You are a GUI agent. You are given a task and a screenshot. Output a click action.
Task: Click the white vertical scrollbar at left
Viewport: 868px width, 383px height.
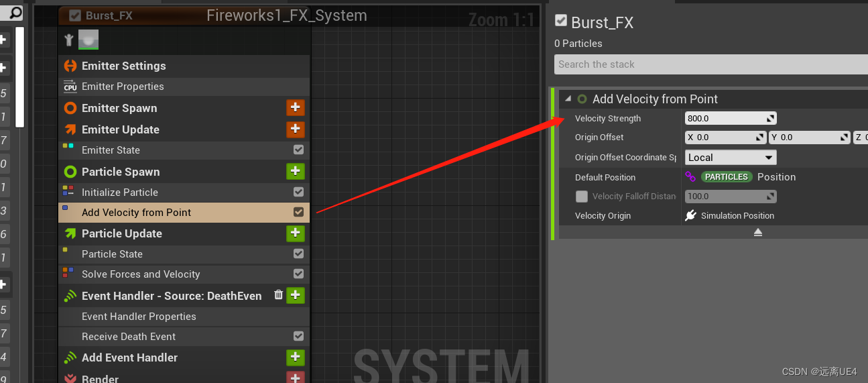point(20,76)
